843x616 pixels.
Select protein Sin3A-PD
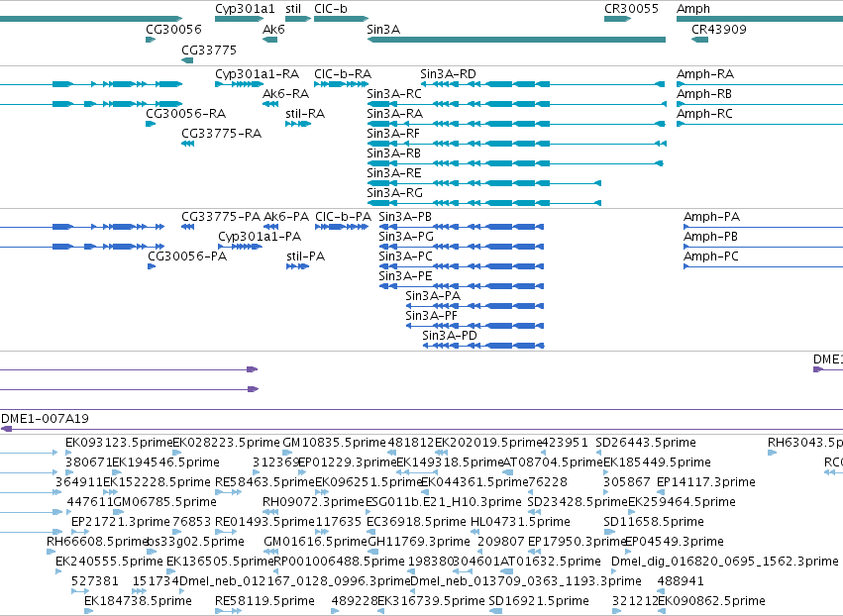pos(483,347)
